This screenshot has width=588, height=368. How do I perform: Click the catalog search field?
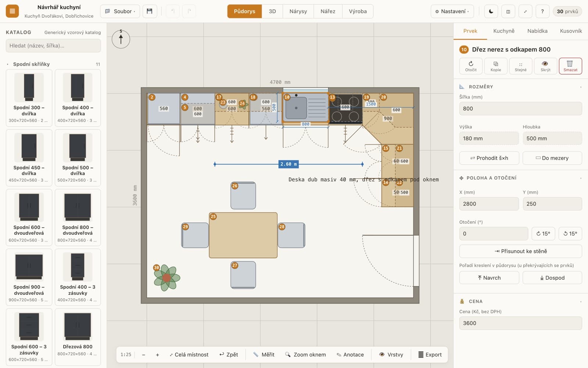(53, 46)
